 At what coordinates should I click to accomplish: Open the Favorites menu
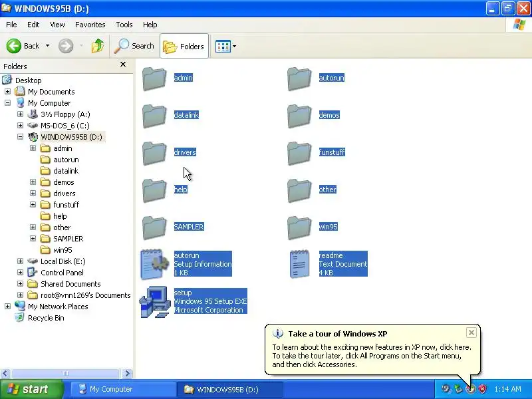(90, 25)
